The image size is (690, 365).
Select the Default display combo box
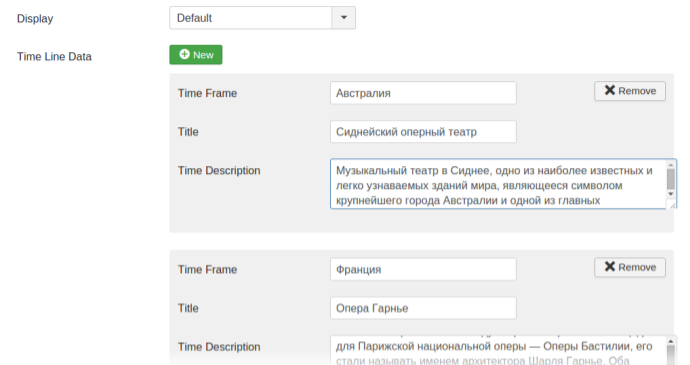coord(262,18)
